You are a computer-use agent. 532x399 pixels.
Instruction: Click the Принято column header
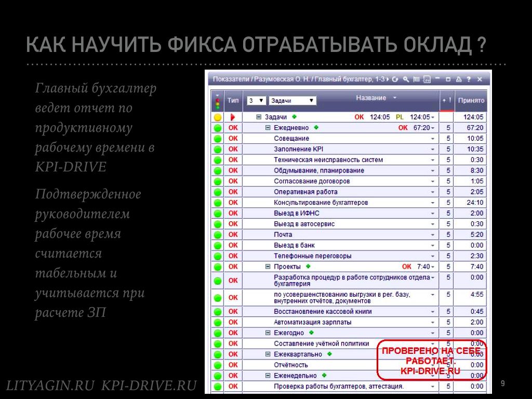(x=471, y=100)
